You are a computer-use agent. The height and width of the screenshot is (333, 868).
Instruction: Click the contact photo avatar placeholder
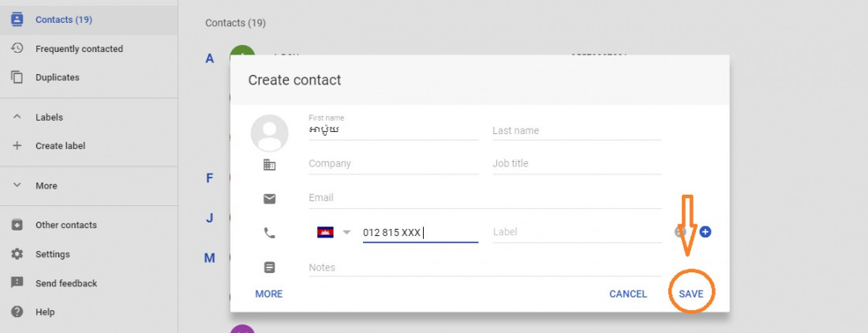[270, 133]
